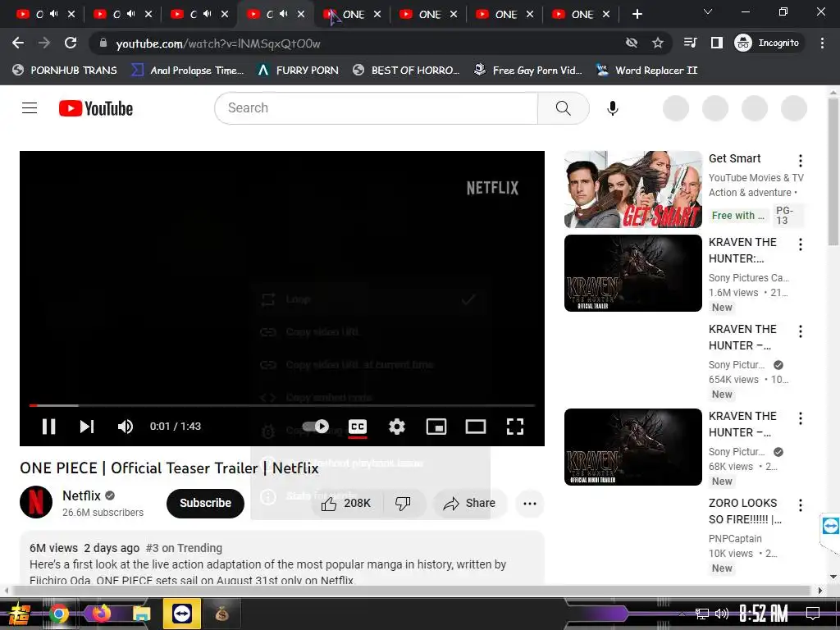This screenshot has height=630, width=840.
Task: Open the YouTube hamburger guide menu
Action: click(x=30, y=108)
